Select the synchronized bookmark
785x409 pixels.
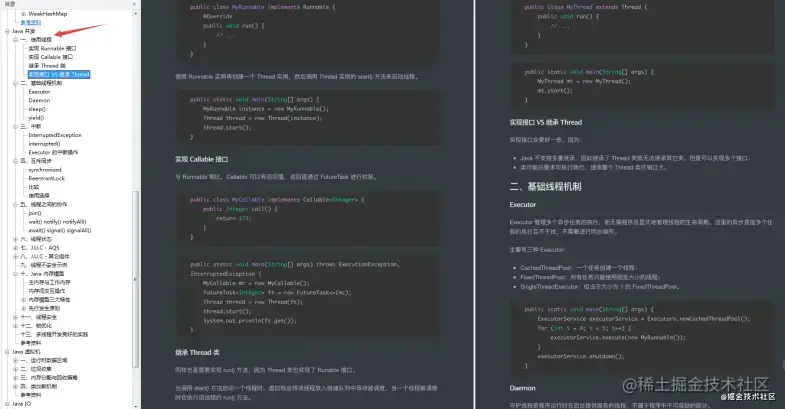click(45, 170)
